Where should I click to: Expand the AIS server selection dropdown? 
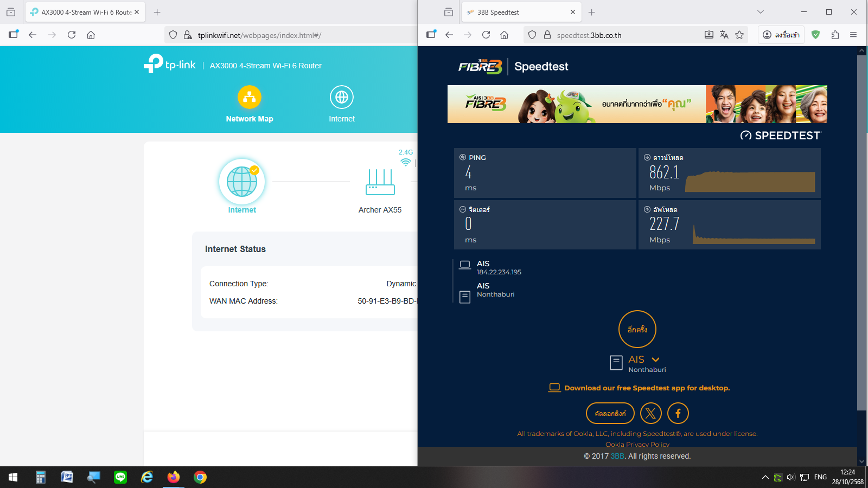[655, 359]
